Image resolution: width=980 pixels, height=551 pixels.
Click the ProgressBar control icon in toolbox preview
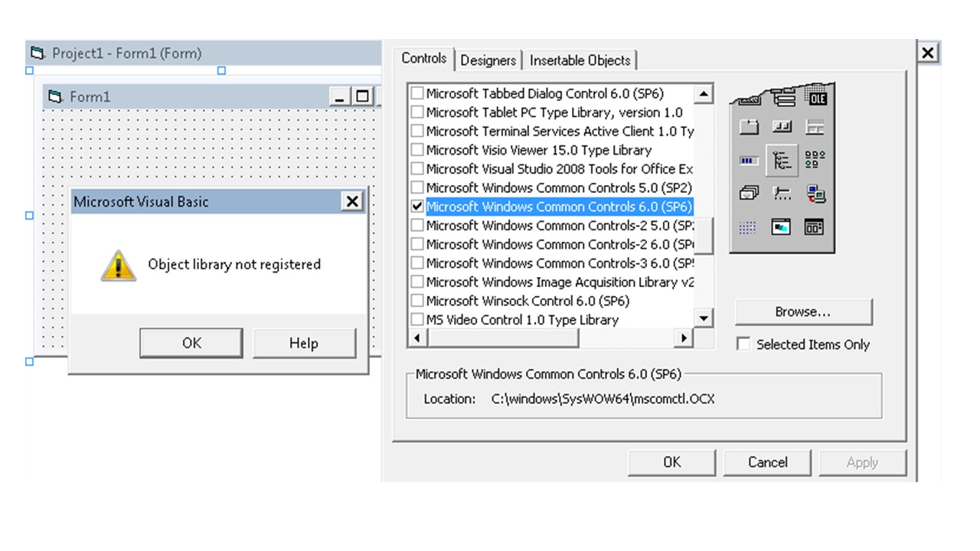[749, 161]
